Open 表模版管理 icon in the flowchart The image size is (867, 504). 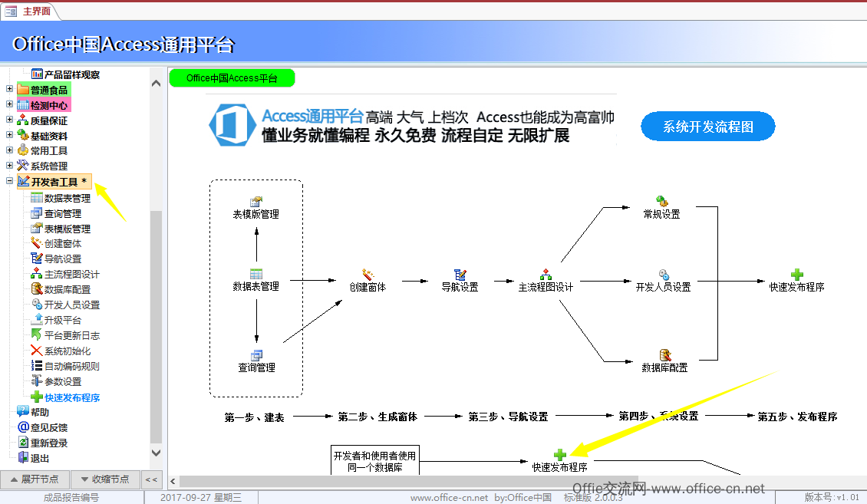(256, 201)
